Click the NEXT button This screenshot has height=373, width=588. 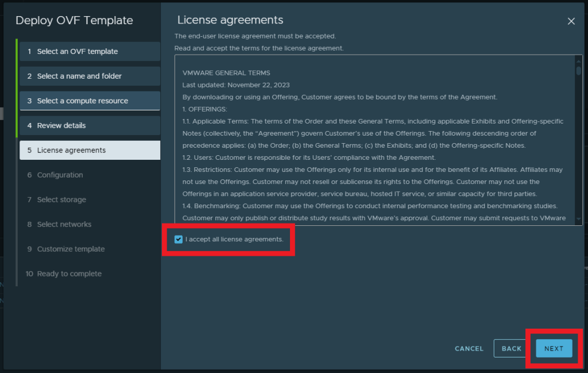[554, 348]
